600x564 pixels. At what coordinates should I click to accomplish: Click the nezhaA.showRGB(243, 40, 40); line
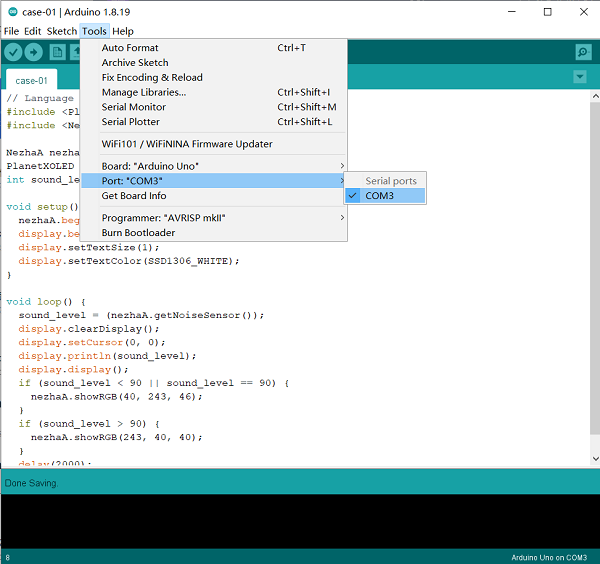pyautogui.click(x=116, y=437)
